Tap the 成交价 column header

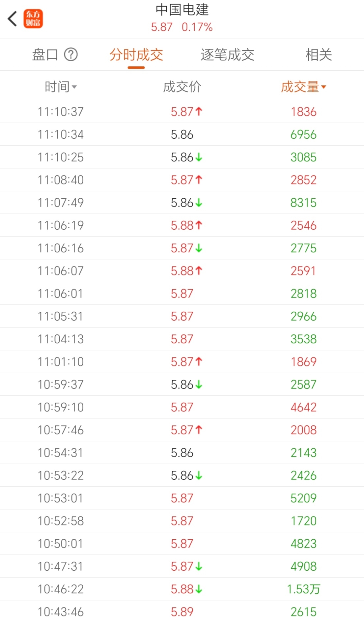[x=182, y=87]
